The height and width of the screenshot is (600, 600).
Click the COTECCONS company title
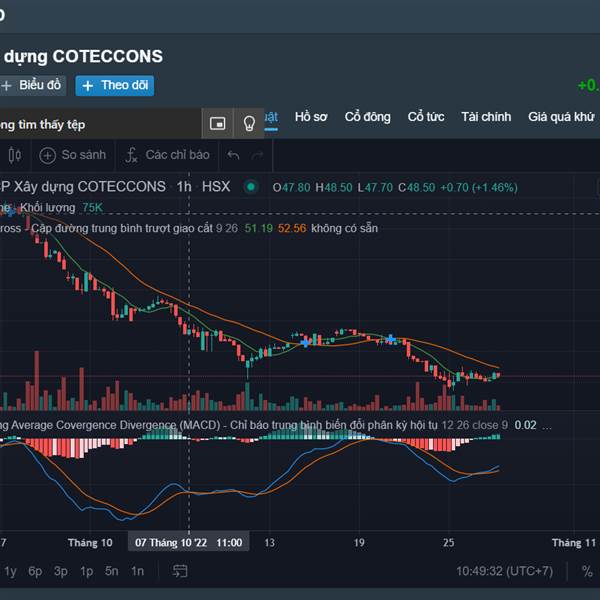pos(83,57)
